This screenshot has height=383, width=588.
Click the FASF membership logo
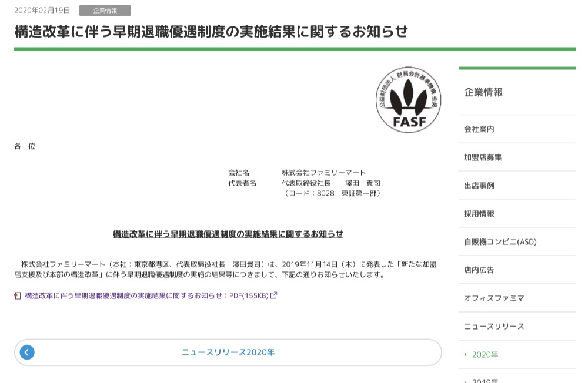pos(409,100)
